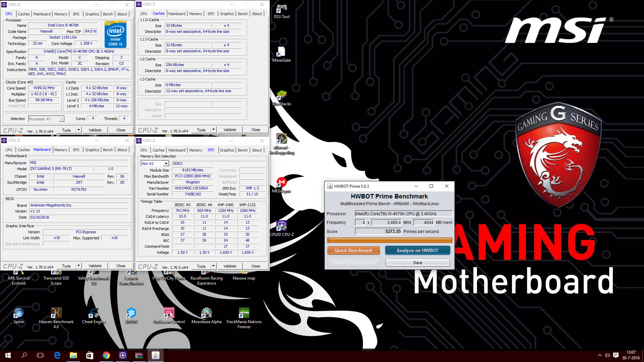
Task: Click the taskbar clock and date
Action: [631, 355]
